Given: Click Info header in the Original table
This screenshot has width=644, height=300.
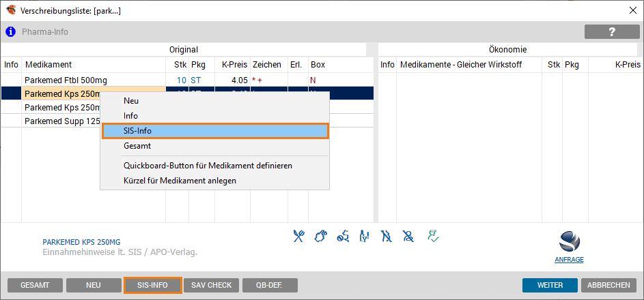Looking at the screenshot, I should (11, 65).
